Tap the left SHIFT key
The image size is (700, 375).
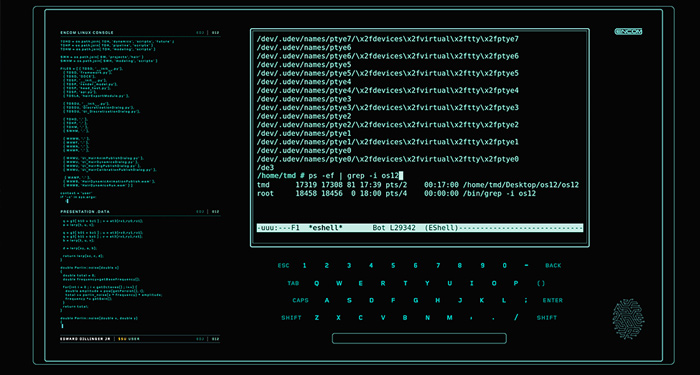click(292, 318)
